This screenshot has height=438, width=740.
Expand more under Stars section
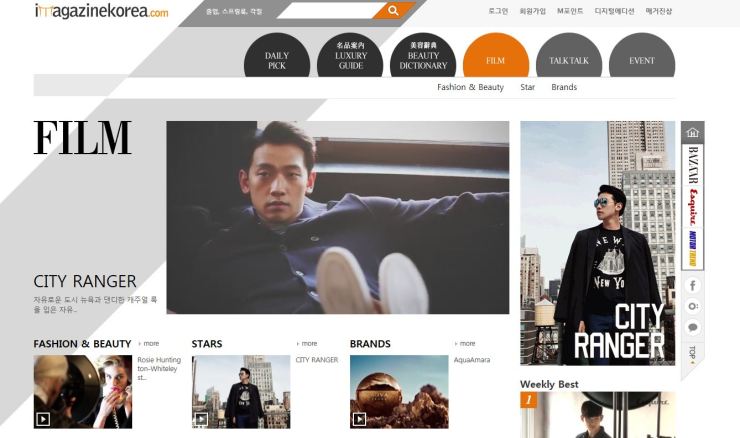tap(307, 344)
